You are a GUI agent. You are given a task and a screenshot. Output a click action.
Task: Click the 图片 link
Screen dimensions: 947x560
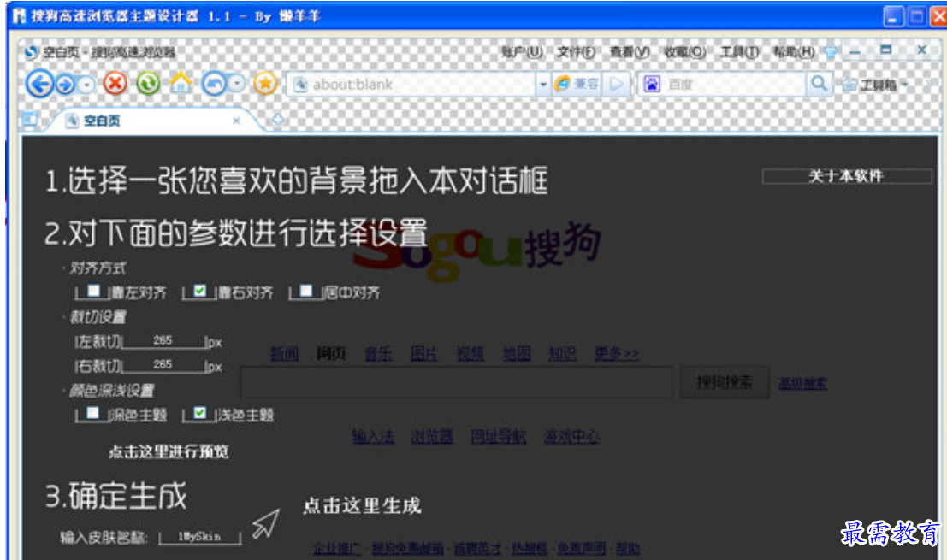click(x=424, y=354)
